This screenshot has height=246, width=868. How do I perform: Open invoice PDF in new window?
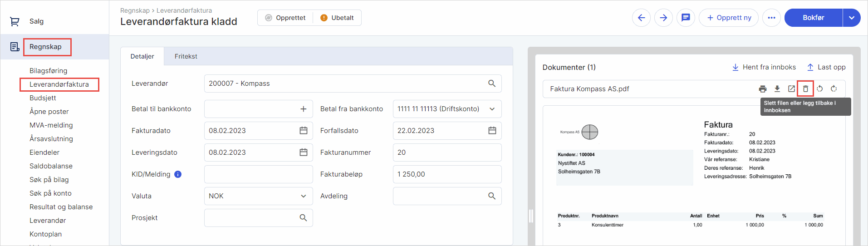pyautogui.click(x=791, y=89)
